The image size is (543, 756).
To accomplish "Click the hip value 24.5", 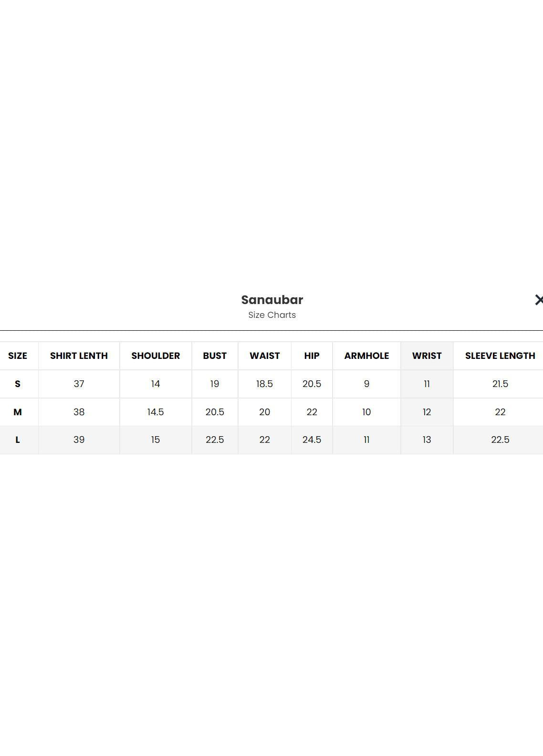I will tap(312, 440).
